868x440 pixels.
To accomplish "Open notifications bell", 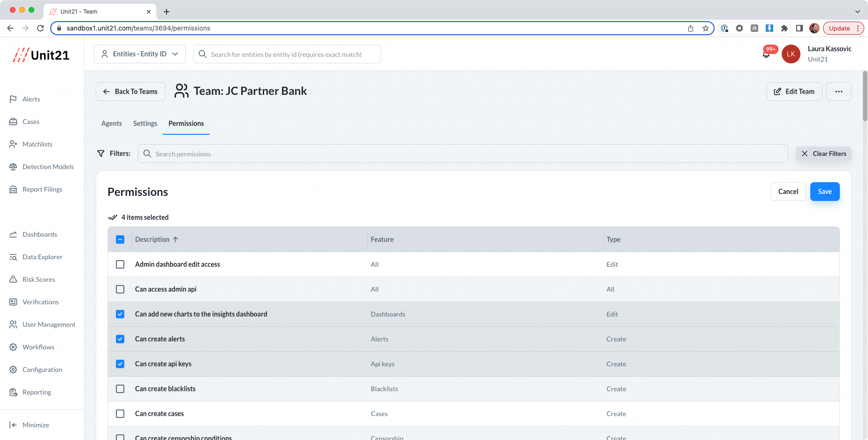I will click(766, 54).
